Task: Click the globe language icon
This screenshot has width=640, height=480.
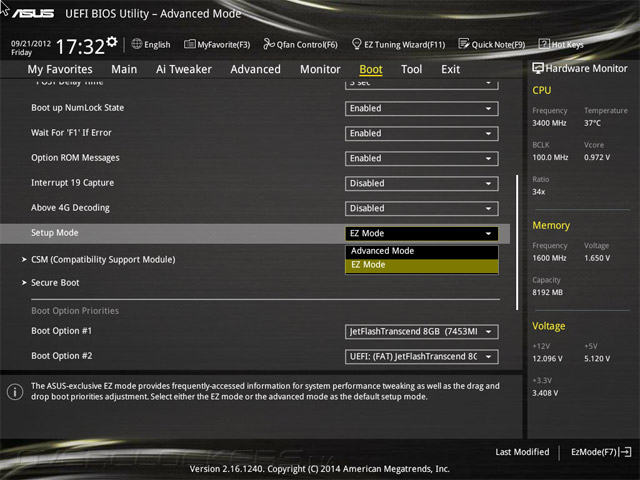Action: [137, 44]
